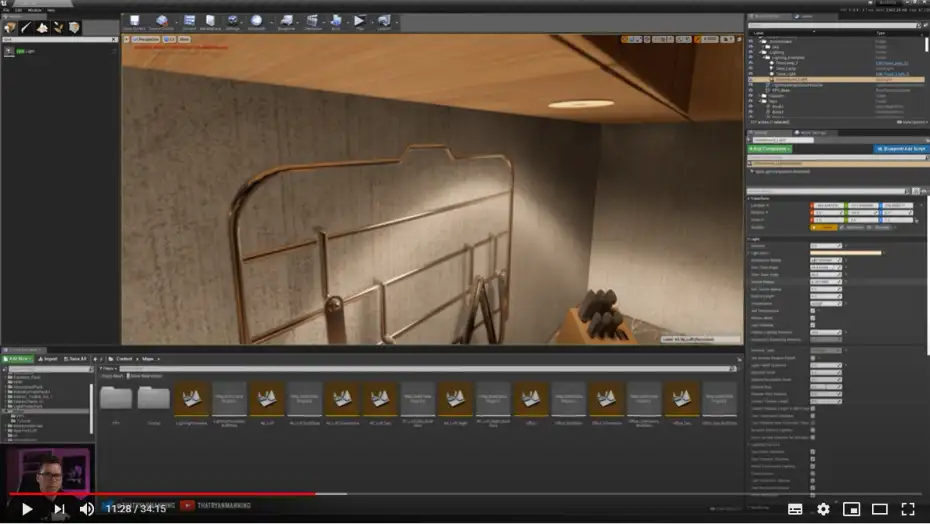Toggle YouTube subtitles

tap(795, 509)
